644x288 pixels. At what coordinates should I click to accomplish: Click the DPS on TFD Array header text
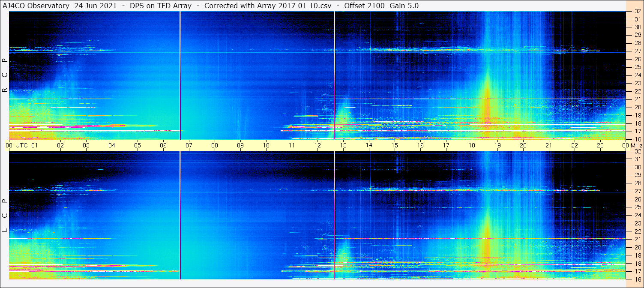(x=160, y=6)
